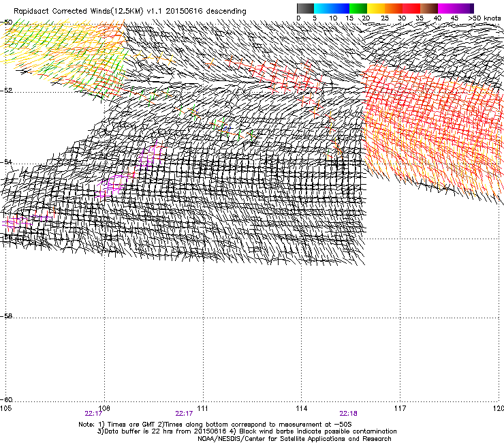Click the 105 longitude axis label
Screen dimensions: 504x443
(5, 408)
